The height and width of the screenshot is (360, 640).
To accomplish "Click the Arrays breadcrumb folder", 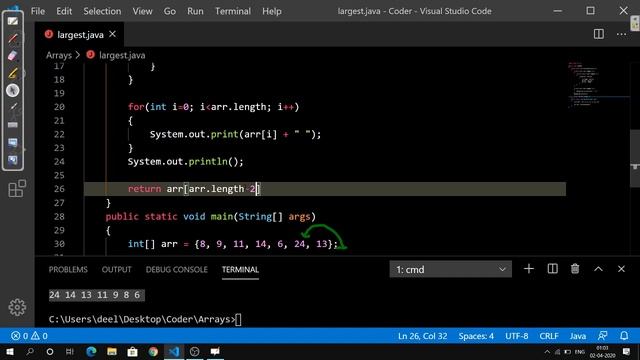I will [59, 55].
